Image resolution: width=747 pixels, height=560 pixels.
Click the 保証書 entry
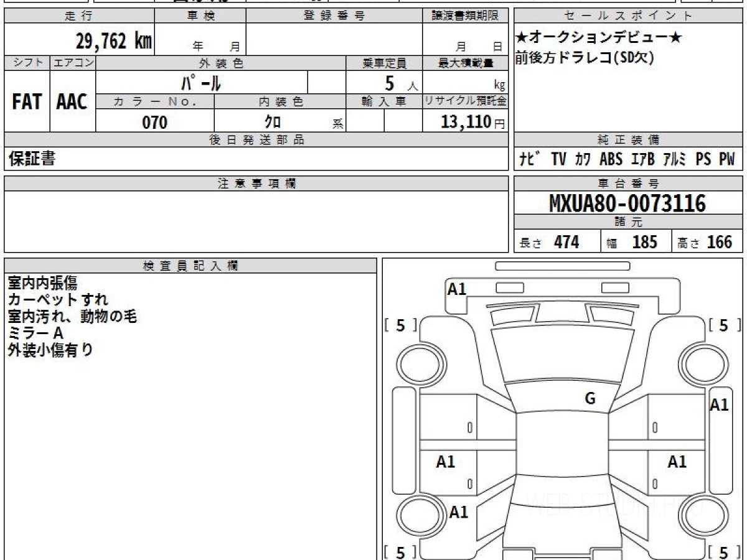(x=32, y=159)
